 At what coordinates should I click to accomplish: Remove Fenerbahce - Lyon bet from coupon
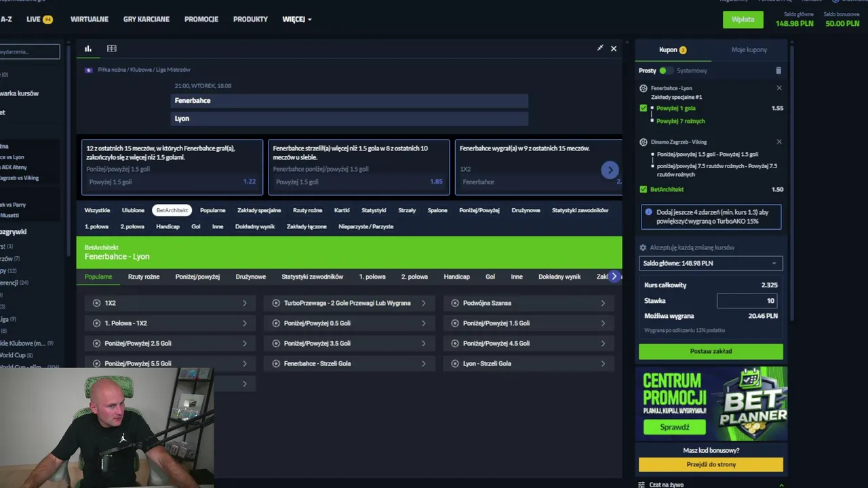click(x=779, y=88)
